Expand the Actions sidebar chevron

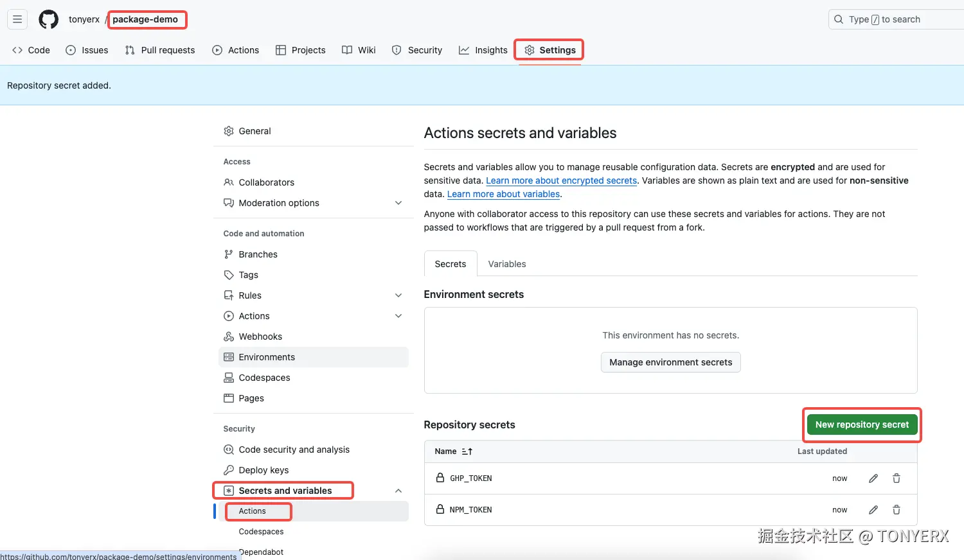pyautogui.click(x=398, y=316)
